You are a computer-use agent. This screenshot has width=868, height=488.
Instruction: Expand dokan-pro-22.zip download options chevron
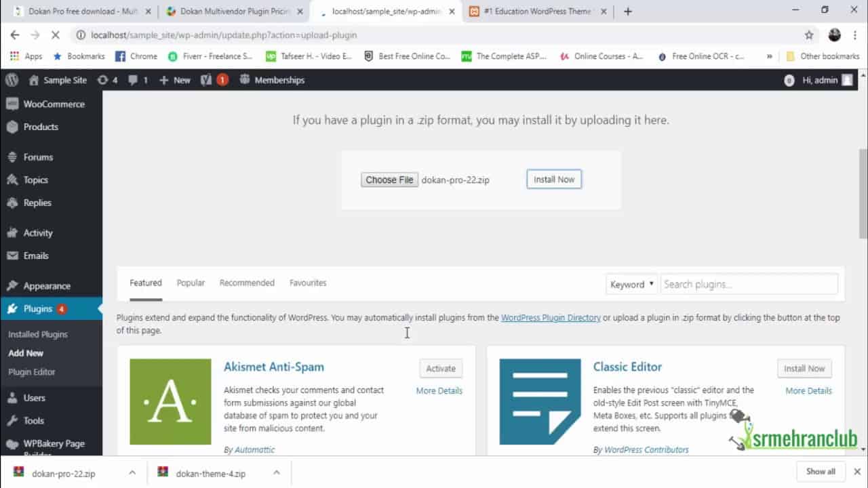(132, 472)
